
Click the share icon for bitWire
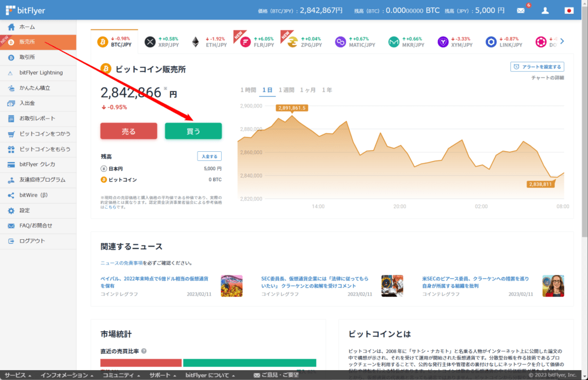tap(11, 195)
